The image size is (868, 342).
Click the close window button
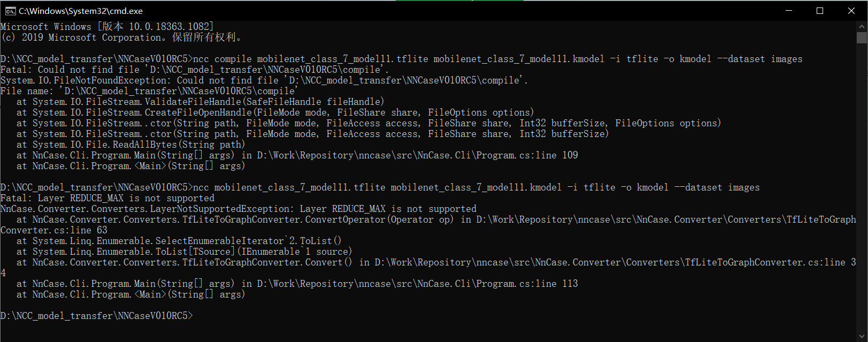pos(851,10)
